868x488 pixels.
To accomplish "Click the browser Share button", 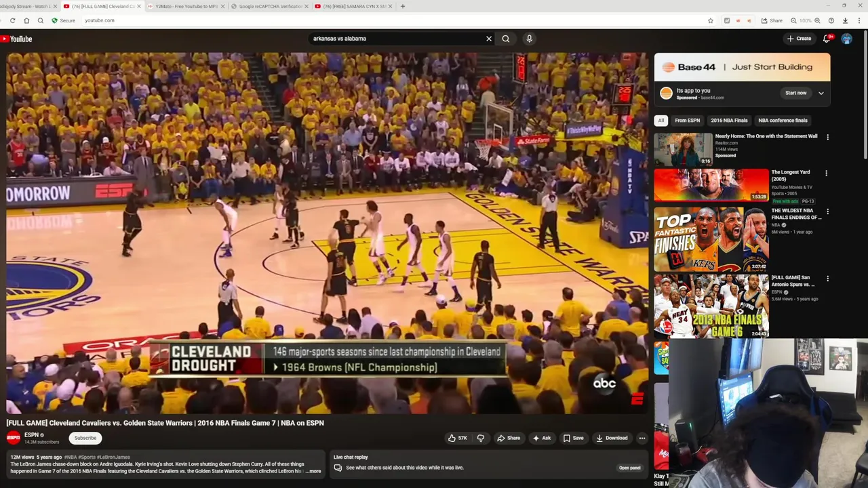I will (772, 20).
